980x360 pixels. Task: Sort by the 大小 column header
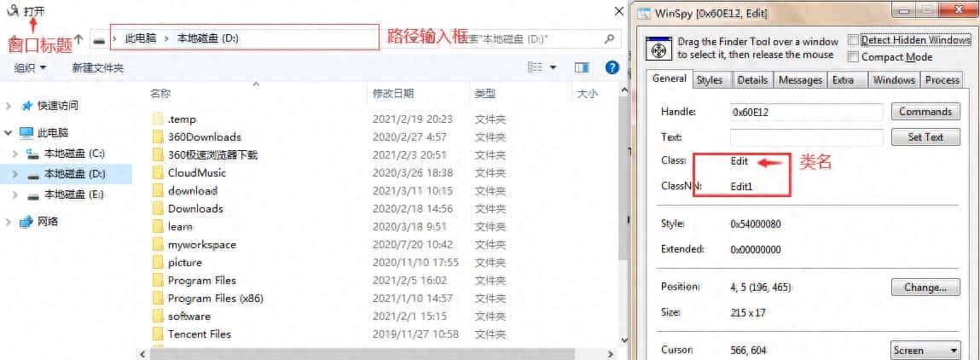[x=587, y=94]
